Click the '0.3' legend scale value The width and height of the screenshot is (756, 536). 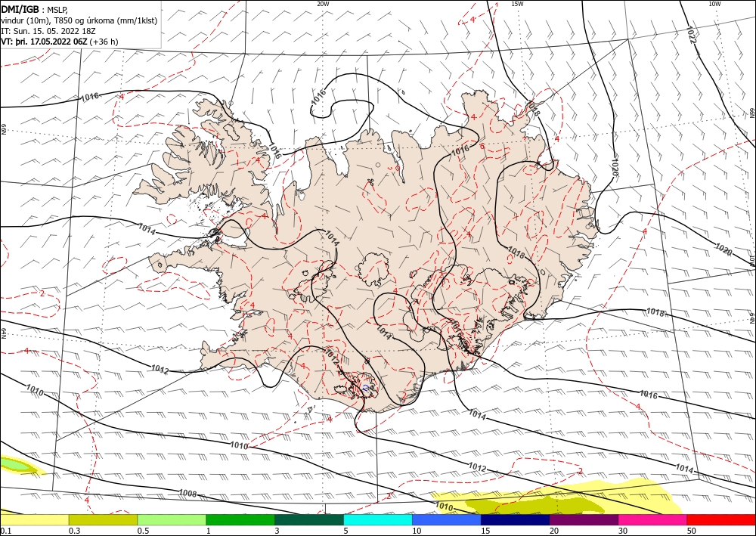pos(74,531)
